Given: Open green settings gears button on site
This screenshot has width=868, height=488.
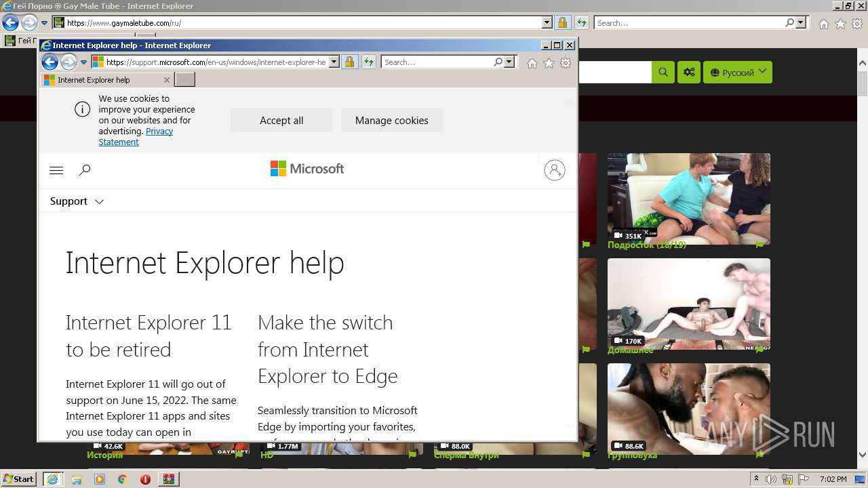Looking at the screenshot, I should point(689,73).
